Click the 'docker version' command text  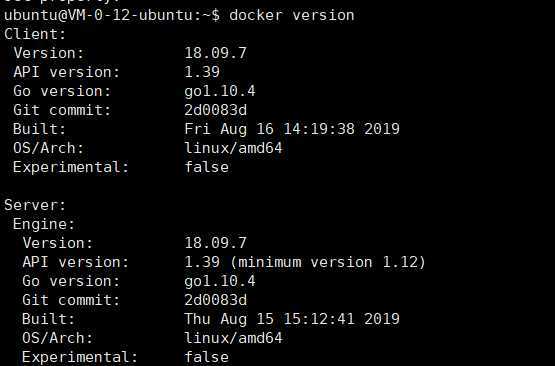click(292, 16)
